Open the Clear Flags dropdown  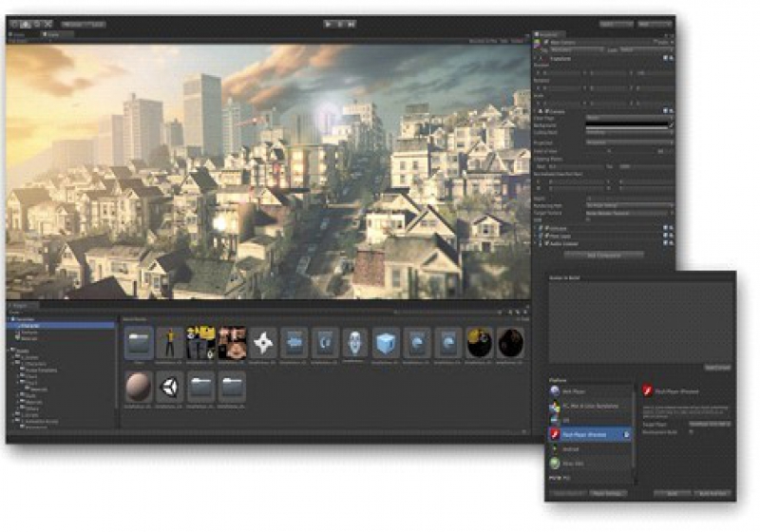pyautogui.click(x=629, y=118)
